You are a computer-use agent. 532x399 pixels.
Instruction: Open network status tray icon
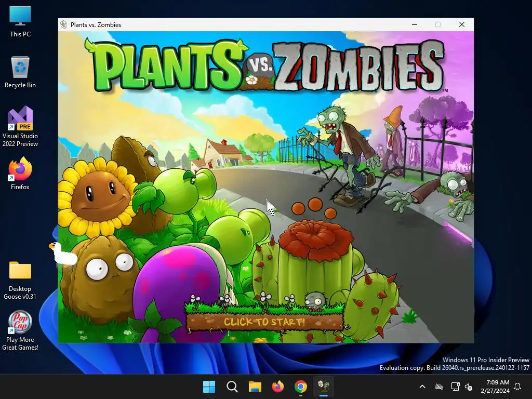(455, 387)
